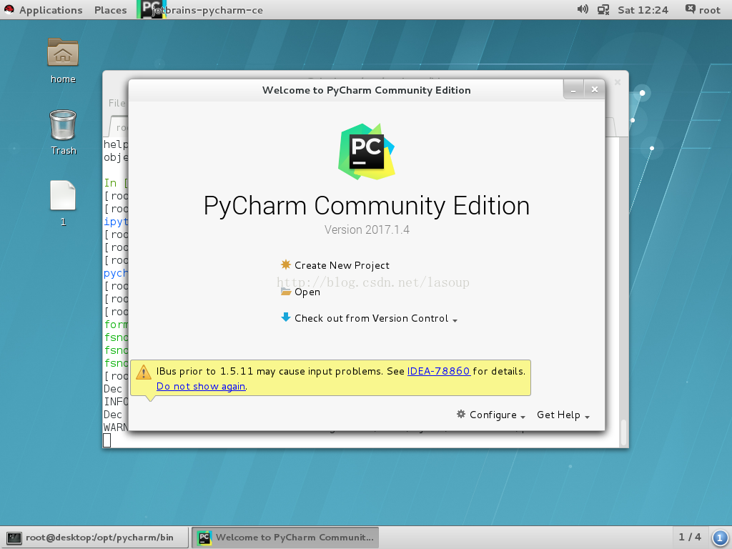Close the terminal window behind PyCharm
The width and height of the screenshot is (732, 549).
pyautogui.click(x=617, y=83)
